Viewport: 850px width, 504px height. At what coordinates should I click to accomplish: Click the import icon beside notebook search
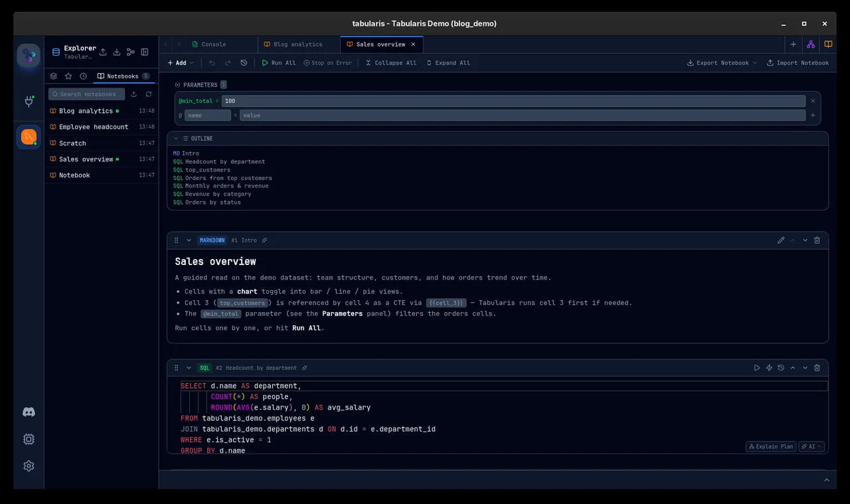pyautogui.click(x=133, y=94)
